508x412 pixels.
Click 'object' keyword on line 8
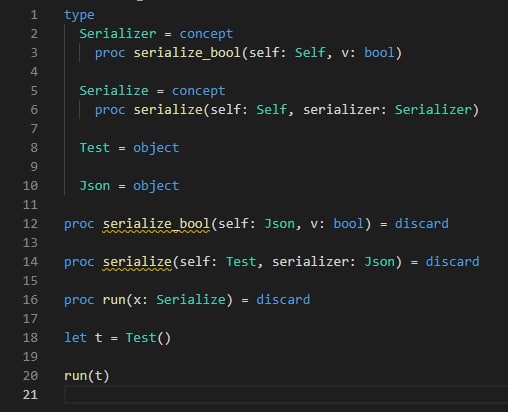(x=156, y=148)
